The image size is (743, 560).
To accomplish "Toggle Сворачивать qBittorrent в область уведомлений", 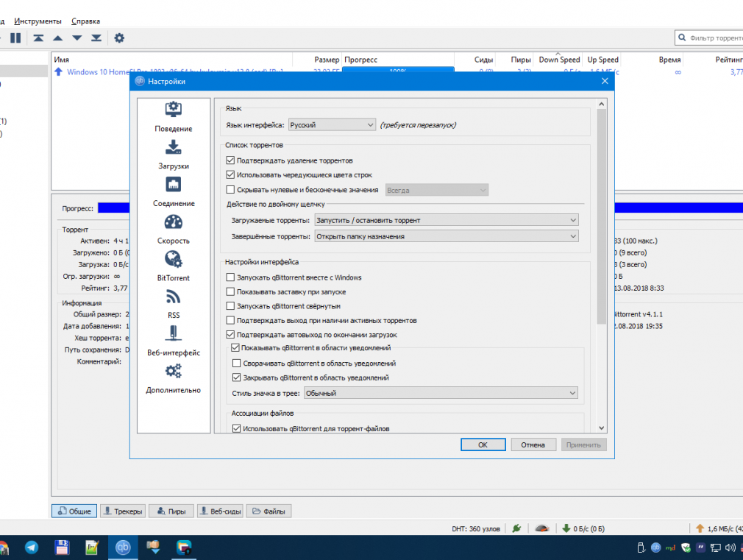I will click(x=236, y=364).
